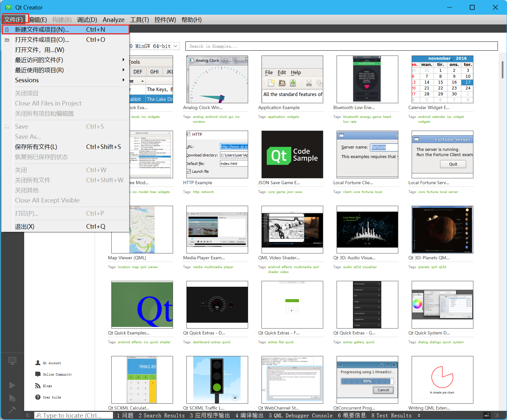507x420 pixels.
Task: Click the Qt Creator logo in title bar
Action: tap(8, 7)
